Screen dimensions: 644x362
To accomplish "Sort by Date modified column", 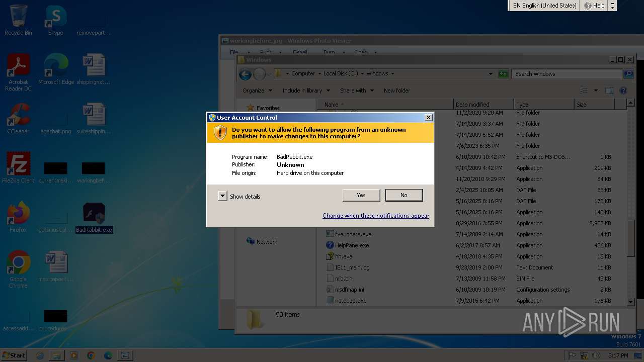I will click(484, 105).
